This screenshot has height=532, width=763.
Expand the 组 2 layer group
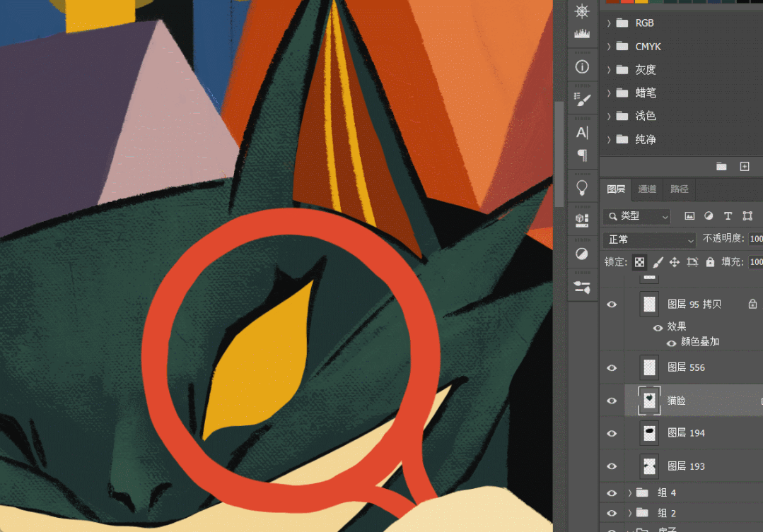pos(629,513)
